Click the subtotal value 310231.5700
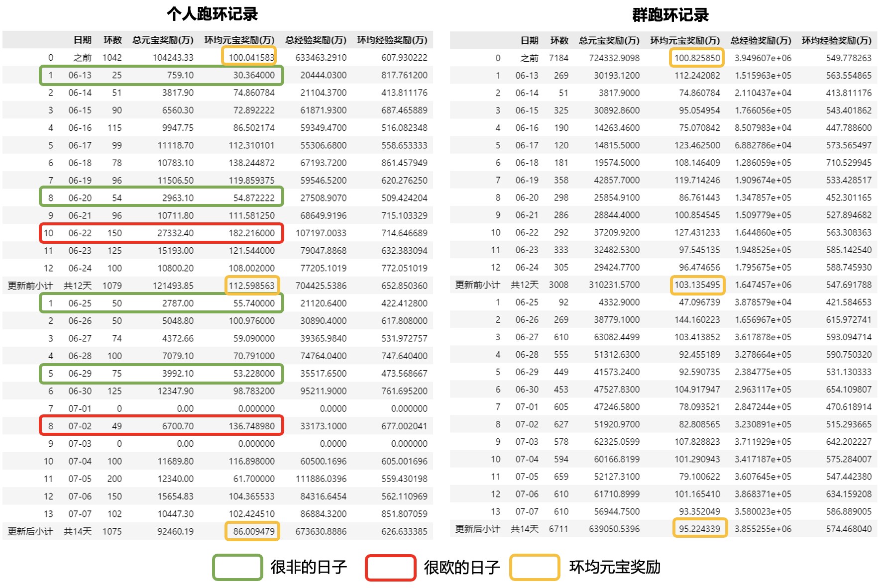The height and width of the screenshot is (588, 885). click(614, 285)
